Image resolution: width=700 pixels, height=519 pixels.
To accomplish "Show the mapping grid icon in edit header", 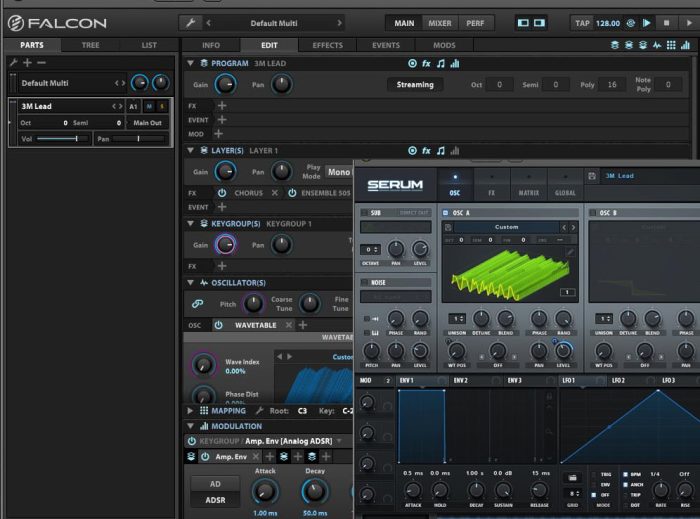I will [x=671, y=45].
